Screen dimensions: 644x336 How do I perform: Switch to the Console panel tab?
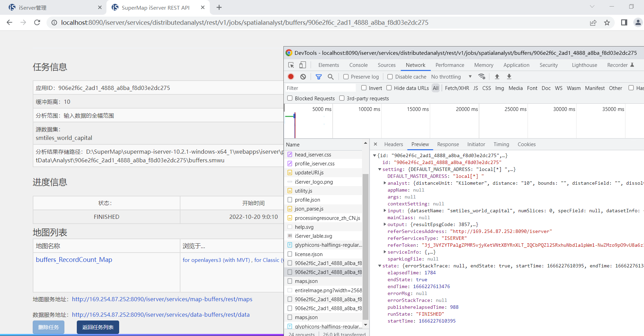(359, 65)
